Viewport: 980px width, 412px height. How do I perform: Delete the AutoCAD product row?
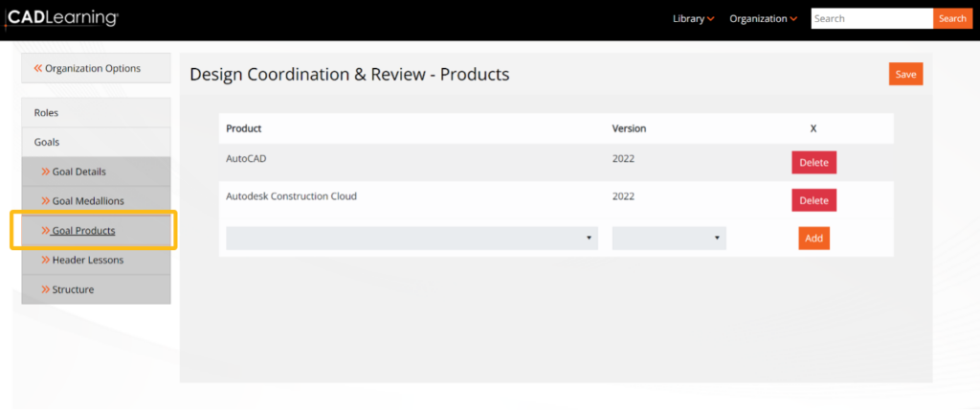pyautogui.click(x=813, y=163)
